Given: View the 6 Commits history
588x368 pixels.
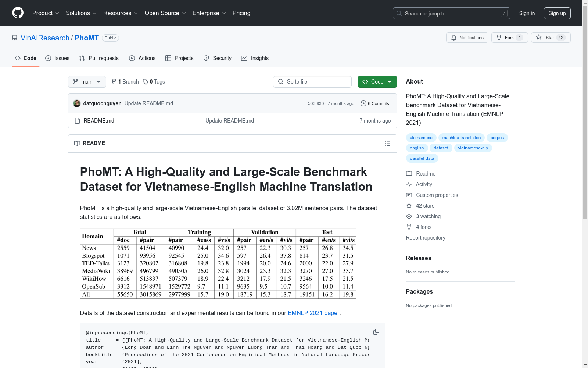Looking at the screenshot, I should pos(375,103).
